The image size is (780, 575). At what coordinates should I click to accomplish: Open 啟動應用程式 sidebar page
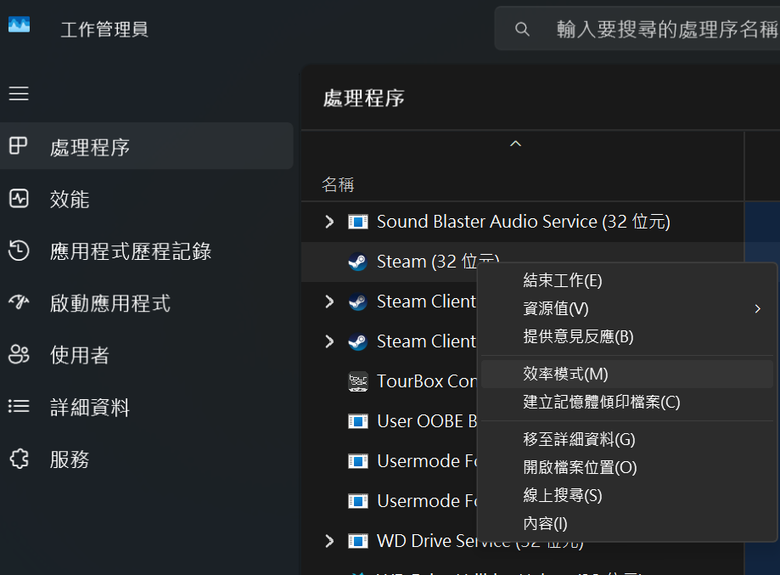pyautogui.click(x=146, y=302)
